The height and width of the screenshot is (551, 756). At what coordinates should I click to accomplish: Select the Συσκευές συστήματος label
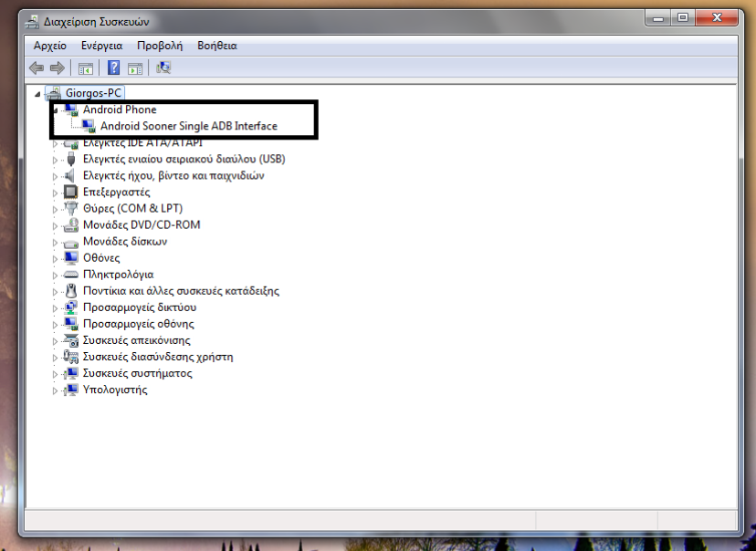(x=137, y=373)
